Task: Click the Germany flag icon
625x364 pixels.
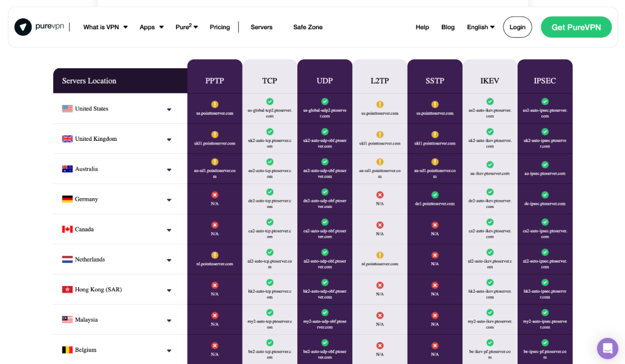Action: [x=67, y=199]
